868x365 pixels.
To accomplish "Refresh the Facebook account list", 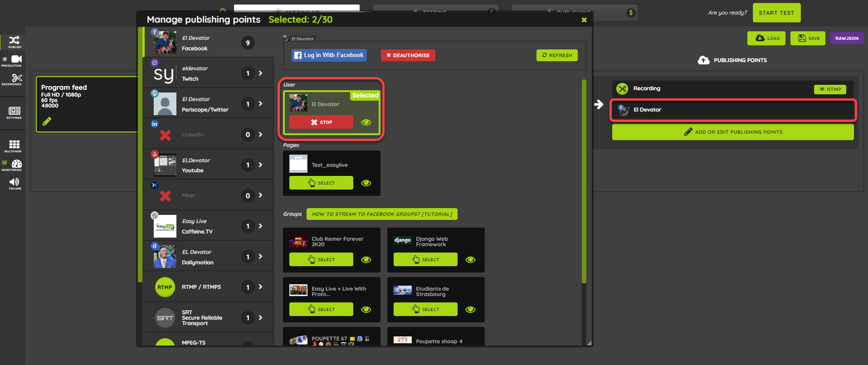I will 557,55.
